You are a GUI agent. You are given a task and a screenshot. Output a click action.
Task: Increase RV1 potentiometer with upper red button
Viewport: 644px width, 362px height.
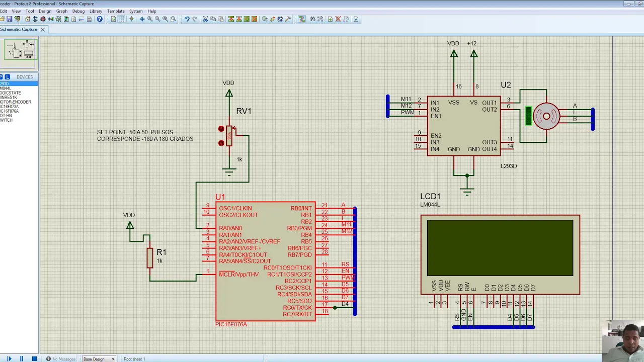pos(221,129)
